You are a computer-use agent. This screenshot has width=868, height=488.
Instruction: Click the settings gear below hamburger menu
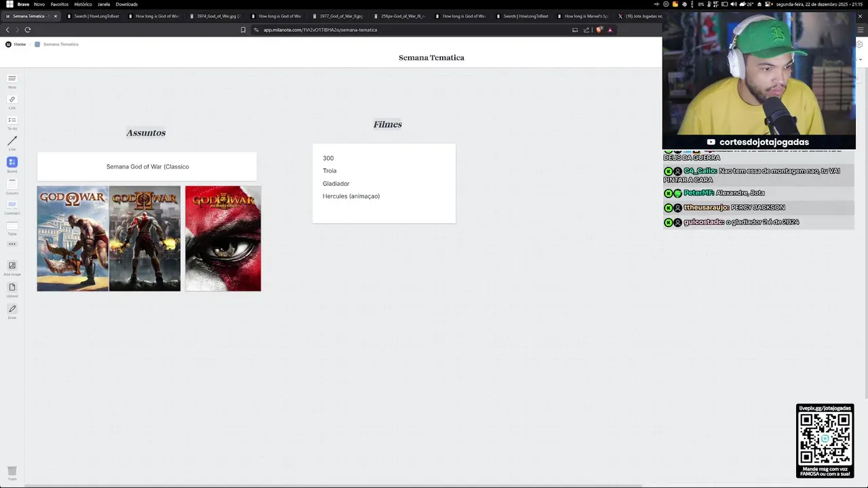[860, 44]
